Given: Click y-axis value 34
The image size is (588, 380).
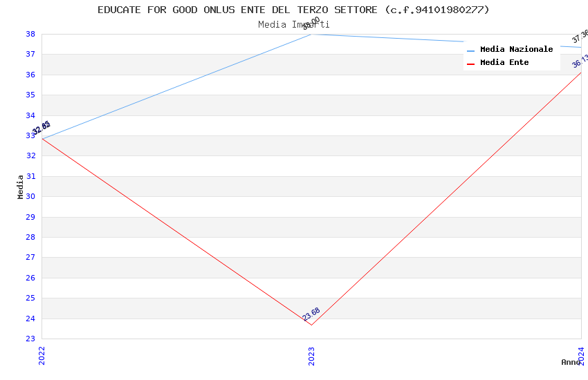Looking at the screenshot, I should [30, 115].
